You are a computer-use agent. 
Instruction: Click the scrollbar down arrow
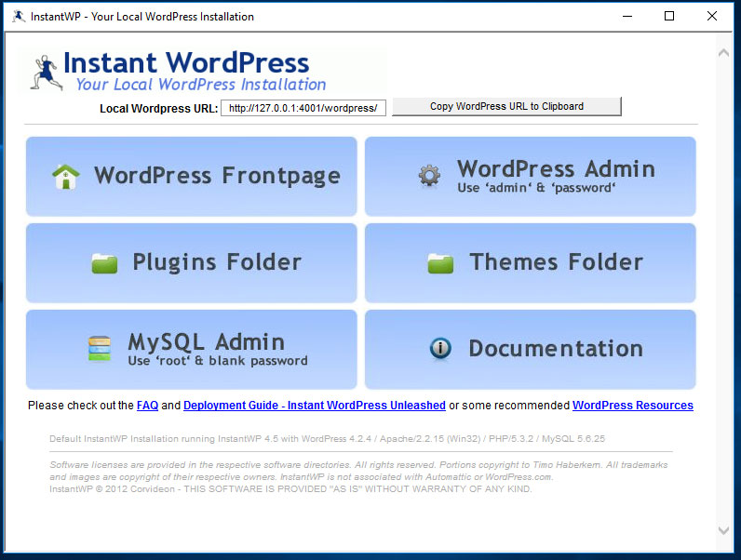723,531
